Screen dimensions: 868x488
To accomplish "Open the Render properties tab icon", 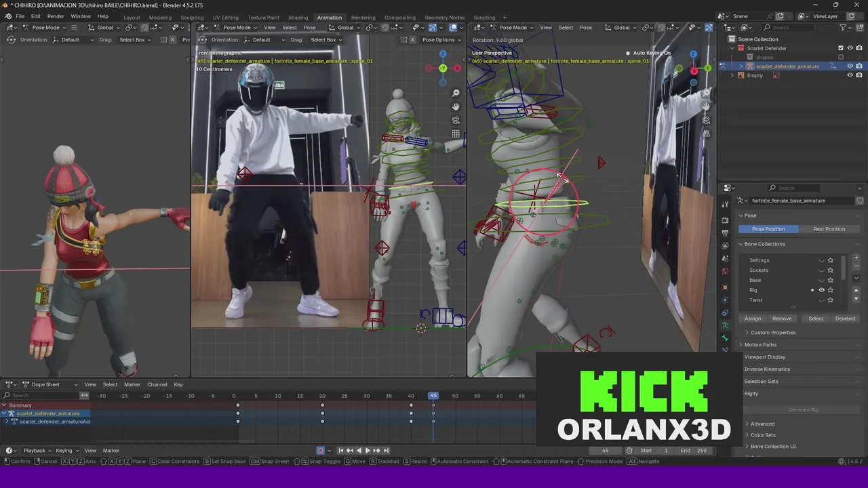I will pos(725,221).
